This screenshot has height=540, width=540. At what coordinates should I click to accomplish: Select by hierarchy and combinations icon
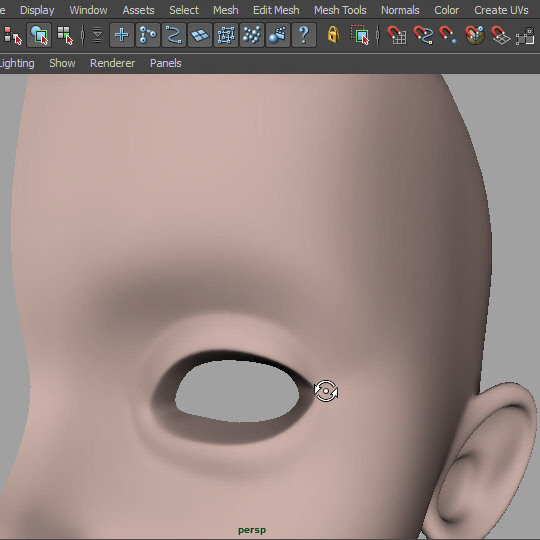click(x=12, y=35)
